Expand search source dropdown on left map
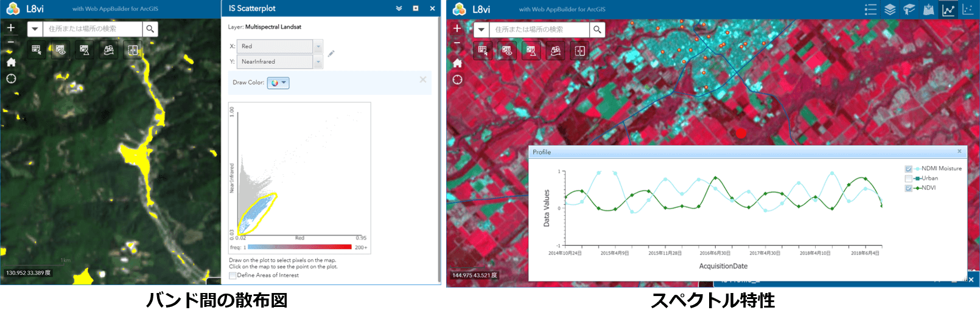This screenshot has height=324, width=980. 35,29
